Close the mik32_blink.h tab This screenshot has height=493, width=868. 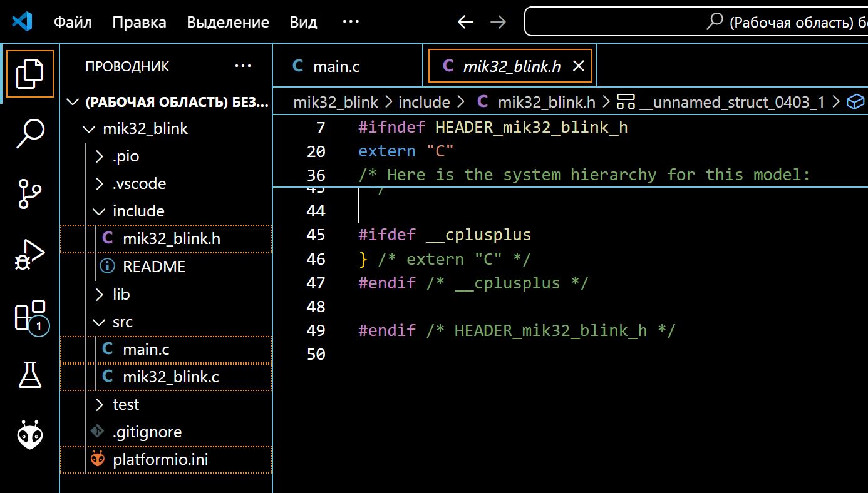[578, 65]
